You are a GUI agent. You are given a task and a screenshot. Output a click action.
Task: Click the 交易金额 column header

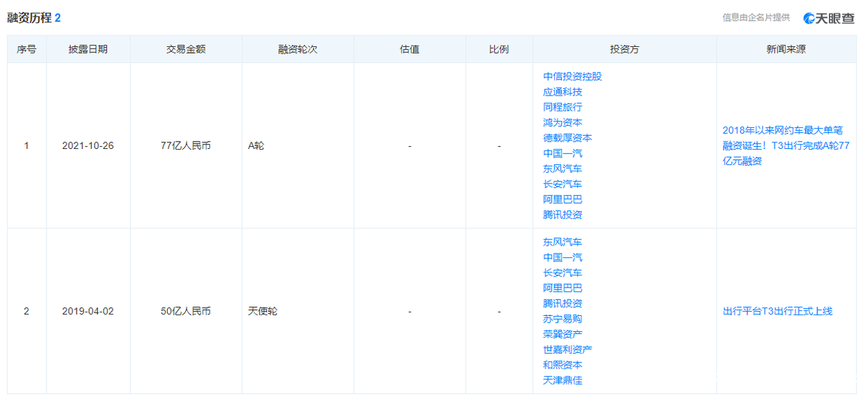click(186, 49)
